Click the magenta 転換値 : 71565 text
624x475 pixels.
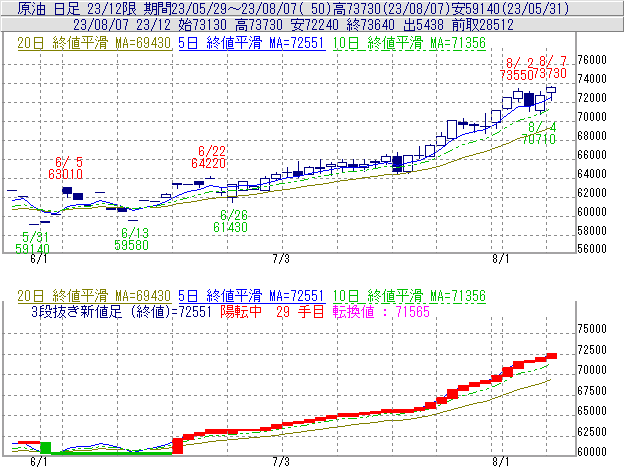coord(381,311)
